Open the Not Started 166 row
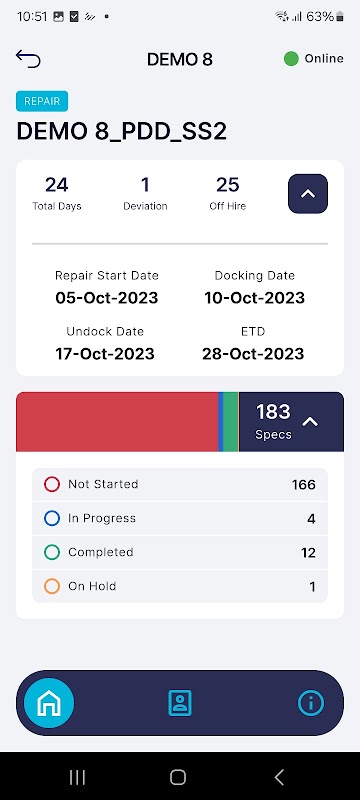This screenshot has height=800, width=360. [180, 484]
